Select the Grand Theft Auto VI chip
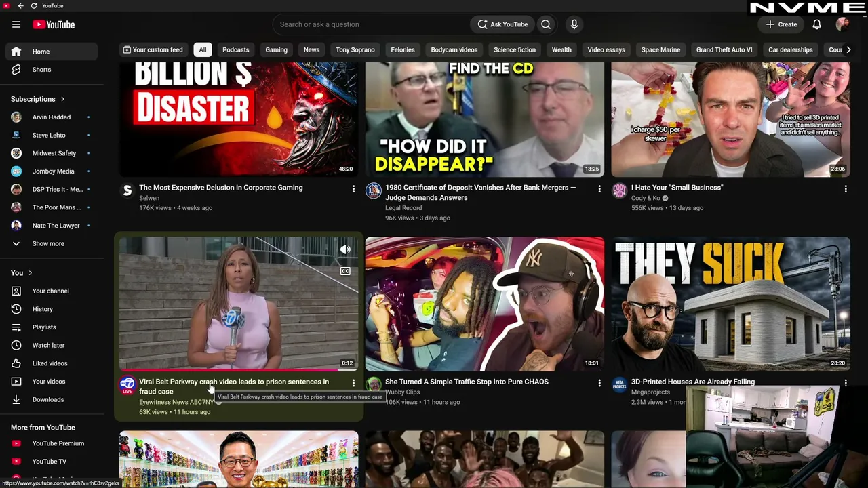Screen dimensions: 868x488 coord(724,49)
